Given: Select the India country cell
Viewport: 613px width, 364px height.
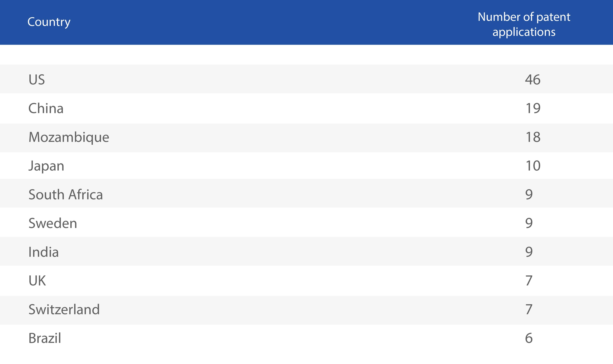Looking at the screenshot, I should point(44,252).
